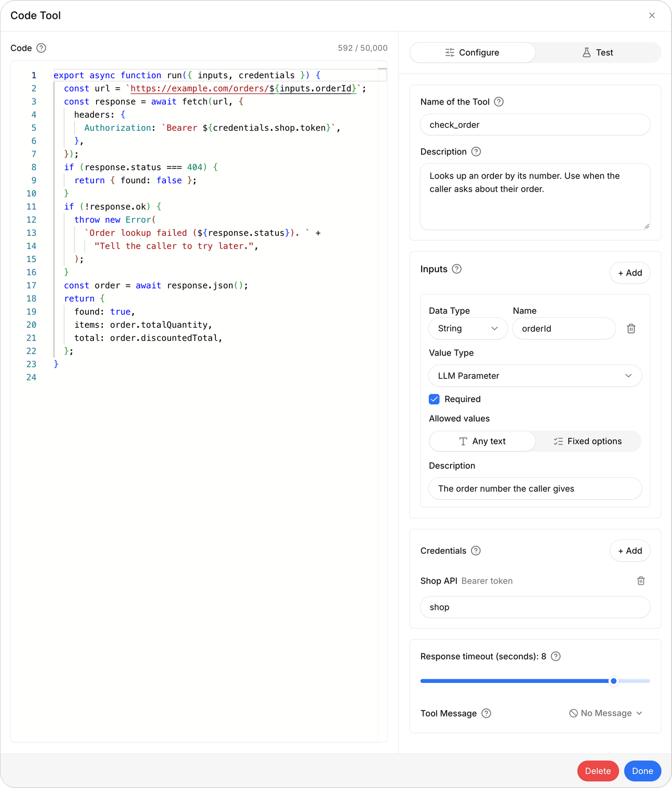Click the help icon next to Code
The width and height of the screenshot is (672, 788).
[41, 48]
